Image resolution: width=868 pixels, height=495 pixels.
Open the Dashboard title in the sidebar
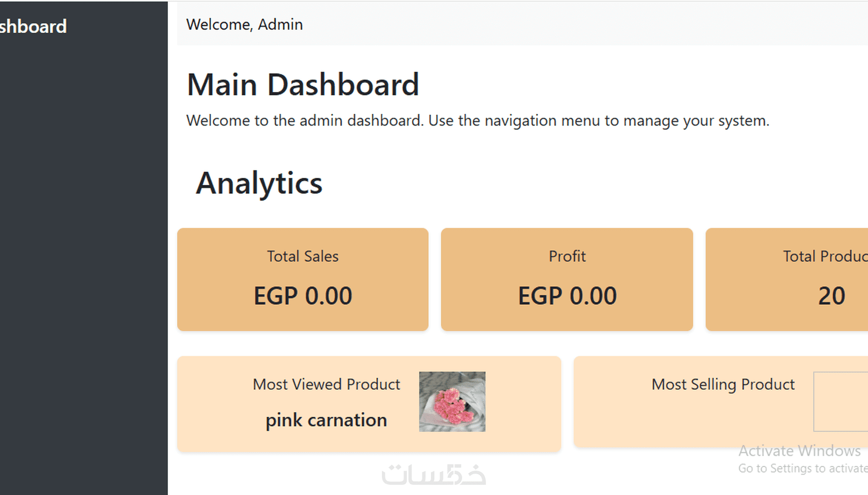(x=33, y=27)
